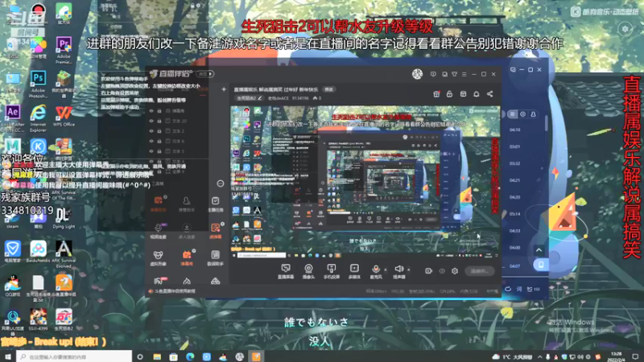The height and width of the screenshot is (362, 644).
Task: Toggle lyrics 词 button in music player
Action: click(519, 289)
